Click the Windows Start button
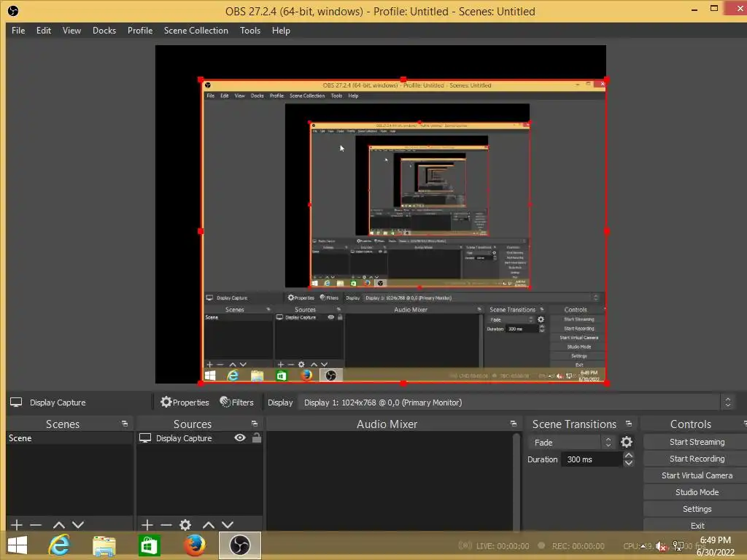The width and height of the screenshot is (747, 560). (18, 545)
